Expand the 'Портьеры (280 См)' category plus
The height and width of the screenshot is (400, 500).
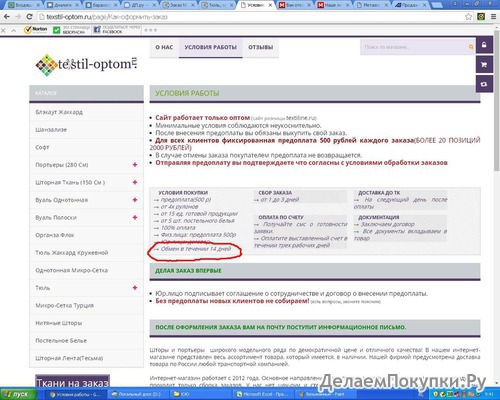tap(135, 165)
